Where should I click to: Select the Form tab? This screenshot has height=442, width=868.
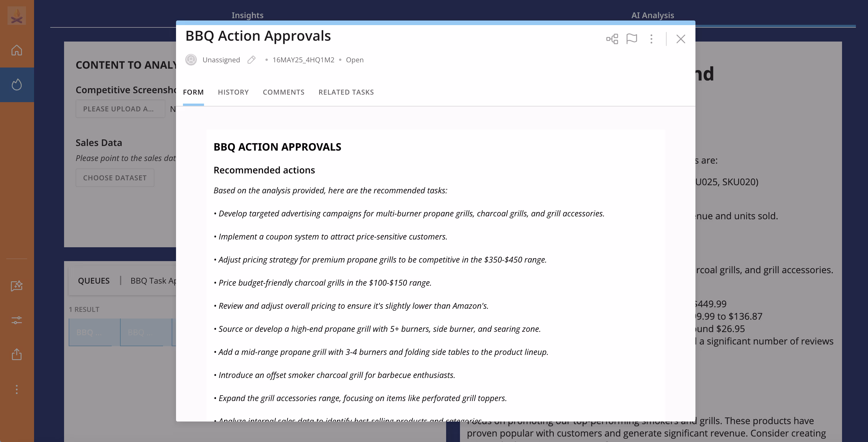(193, 92)
